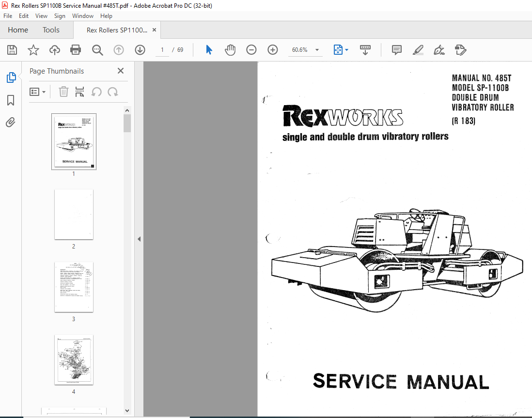Click the thumbnails scrollbar handle

point(127,123)
